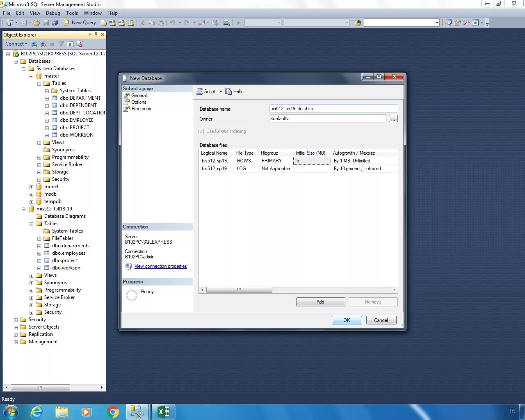Click View connection properties link
Viewport: 525px width, 420px height.
160,266
